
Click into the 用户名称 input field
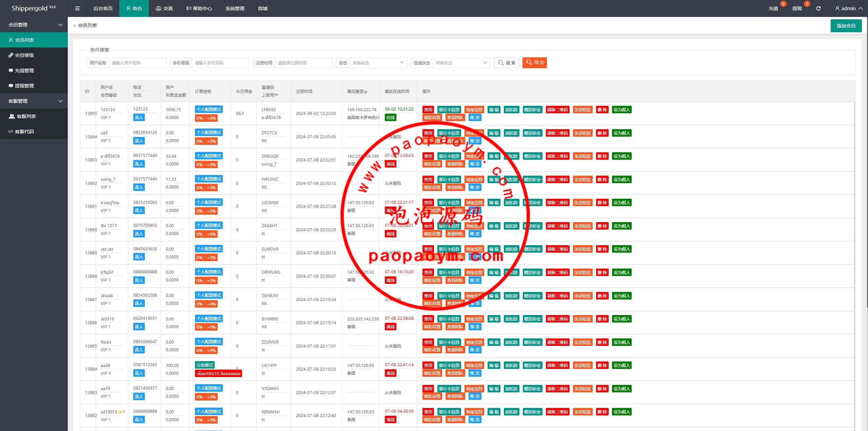coord(137,63)
